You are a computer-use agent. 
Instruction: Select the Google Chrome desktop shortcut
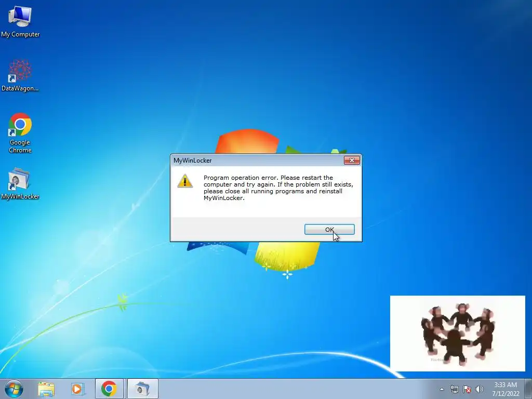pos(20,133)
